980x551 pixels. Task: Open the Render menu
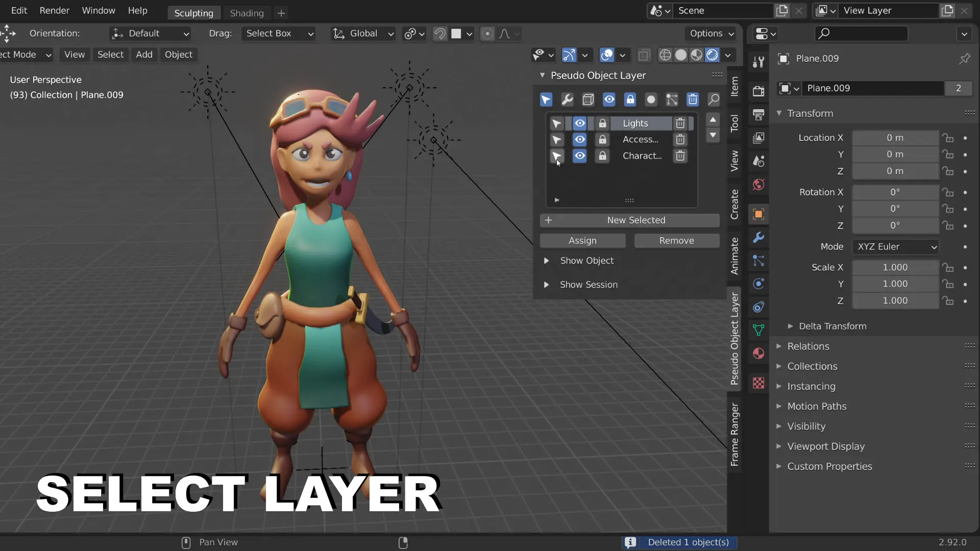54,10
